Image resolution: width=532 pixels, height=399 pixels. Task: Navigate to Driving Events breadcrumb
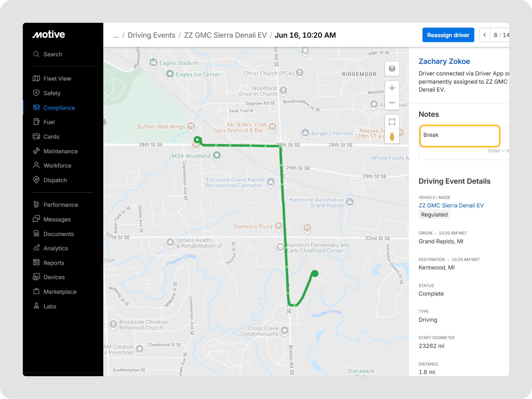[151, 35]
